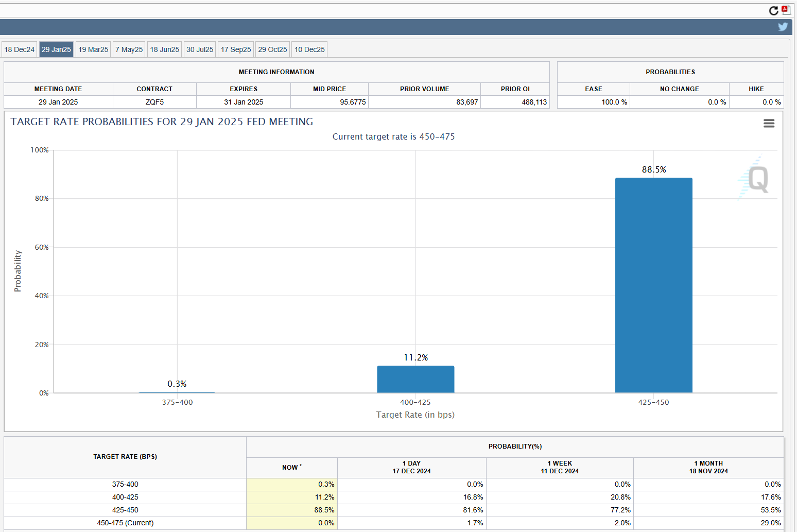Click the Ease probability 100.0 %
This screenshot has height=532, width=797.
[614, 102]
